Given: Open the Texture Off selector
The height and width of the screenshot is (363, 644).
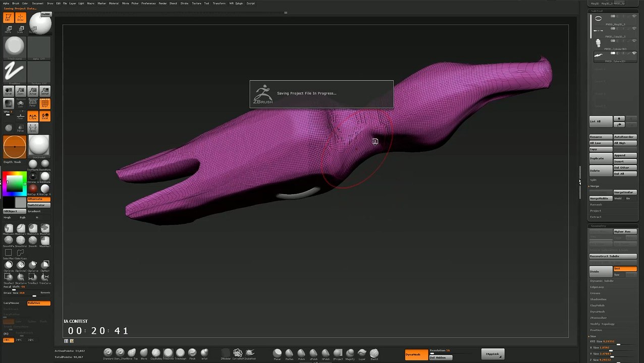Looking at the screenshot, I should pyautogui.click(x=39, y=73).
